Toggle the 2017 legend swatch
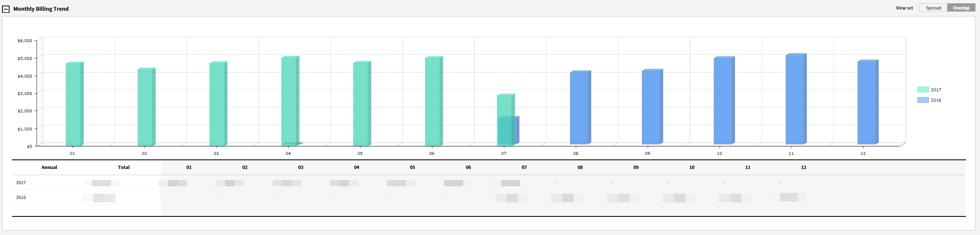 (923, 90)
